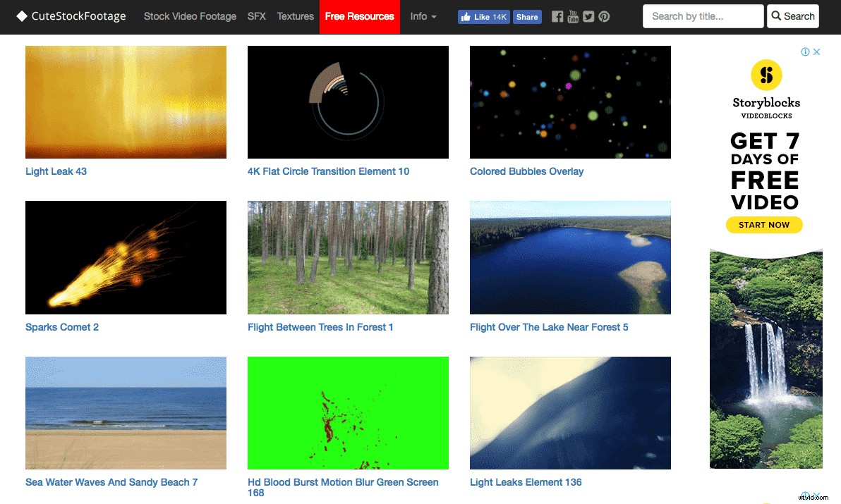Open the Textures section
This screenshot has height=504, width=841.
pyautogui.click(x=295, y=16)
